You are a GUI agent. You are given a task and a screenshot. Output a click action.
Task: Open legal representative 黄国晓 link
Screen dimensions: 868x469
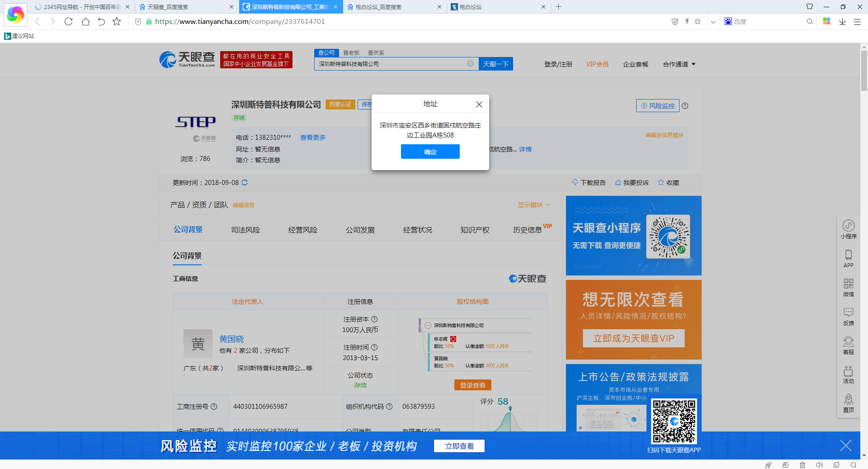231,339
